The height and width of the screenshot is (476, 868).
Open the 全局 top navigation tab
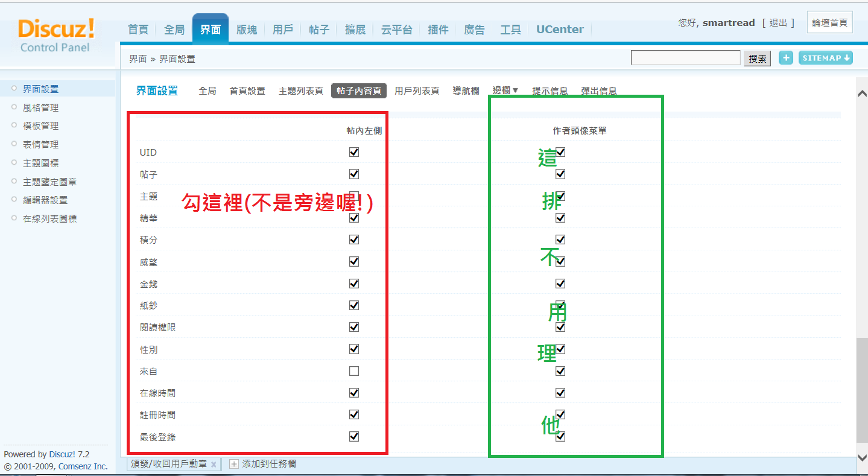tap(174, 30)
